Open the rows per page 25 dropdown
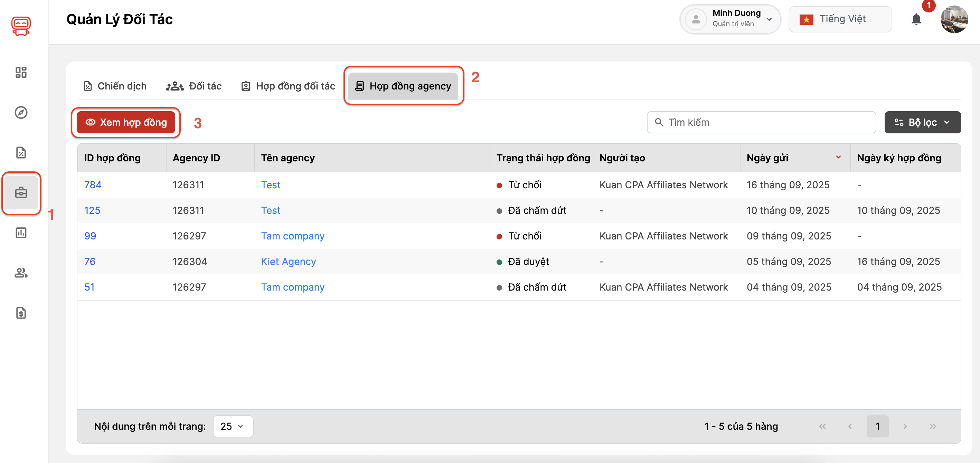The image size is (980, 463). click(x=233, y=426)
